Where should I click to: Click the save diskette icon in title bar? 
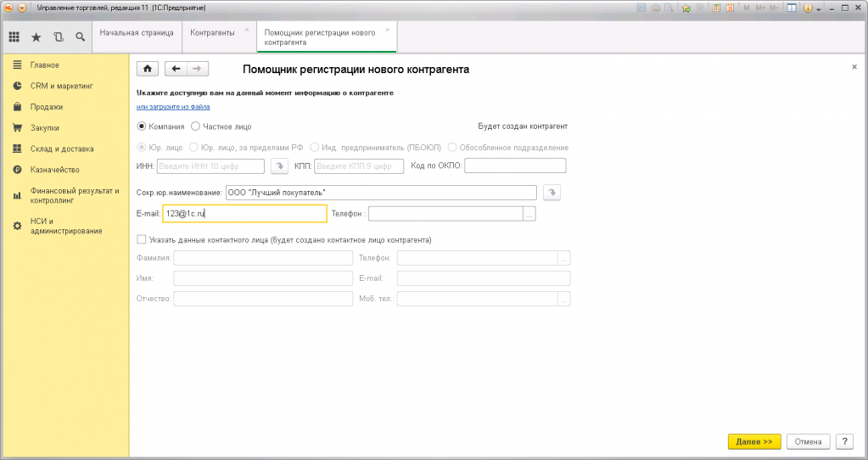641,8
